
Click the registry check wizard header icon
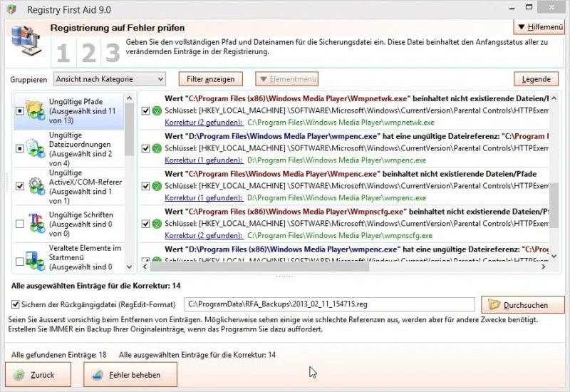(26, 41)
